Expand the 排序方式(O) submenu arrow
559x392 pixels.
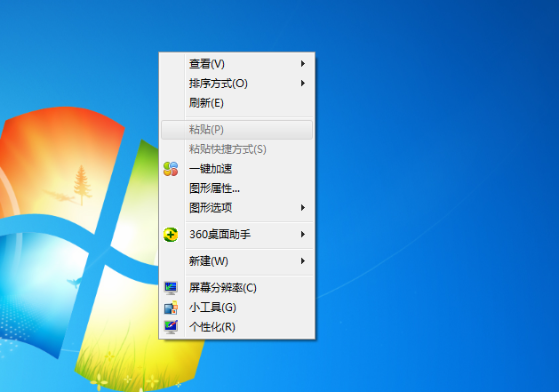(303, 84)
